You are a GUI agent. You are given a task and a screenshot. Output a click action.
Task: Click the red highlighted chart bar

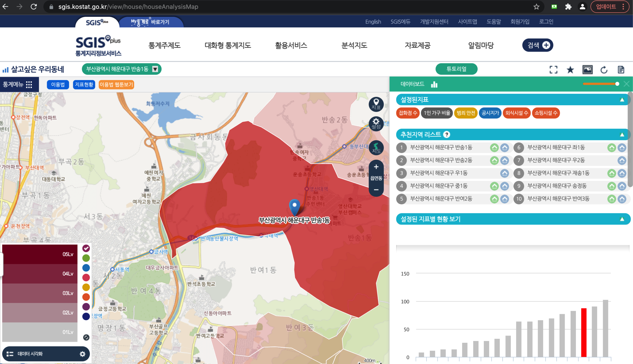(584, 333)
